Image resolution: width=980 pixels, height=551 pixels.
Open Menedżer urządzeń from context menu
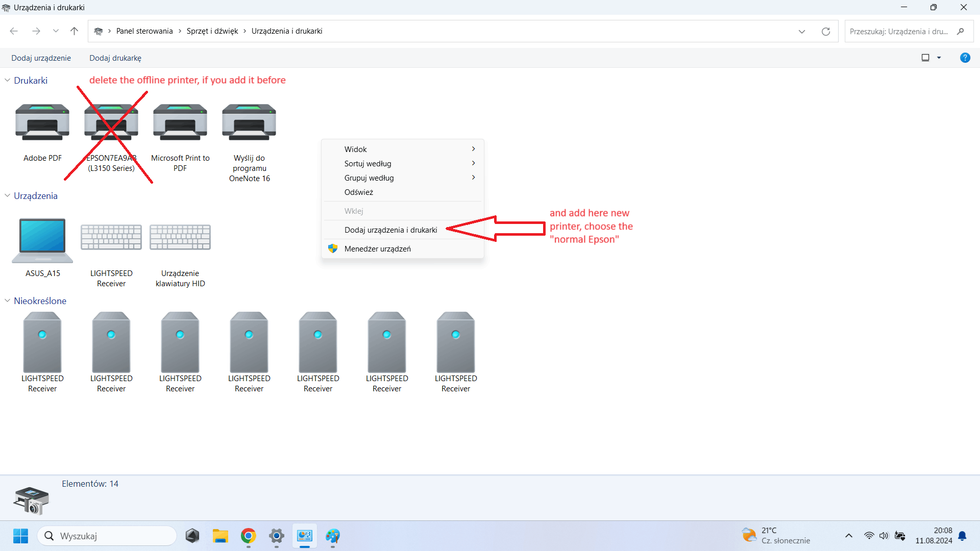377,248
